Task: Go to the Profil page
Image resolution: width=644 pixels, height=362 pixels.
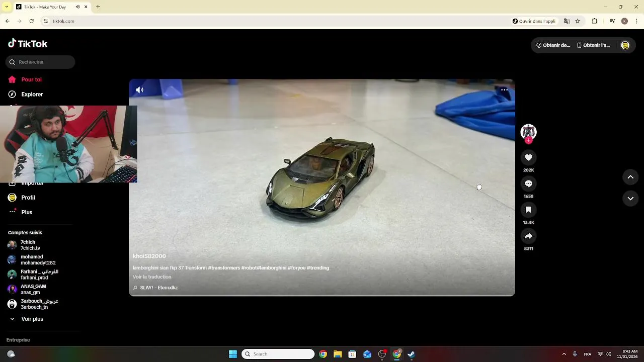Action: (x=22, y=198)
